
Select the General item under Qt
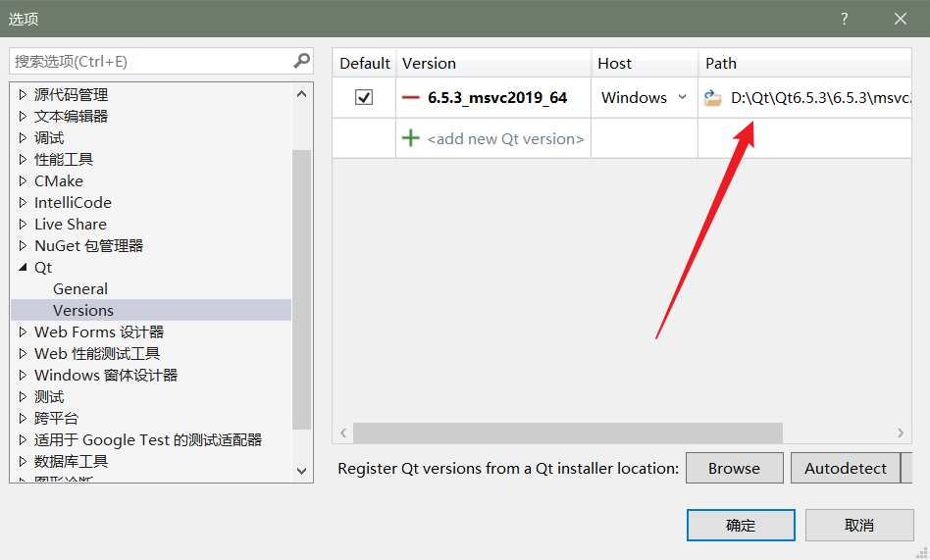pyautogui.click(x=80, y=289)
